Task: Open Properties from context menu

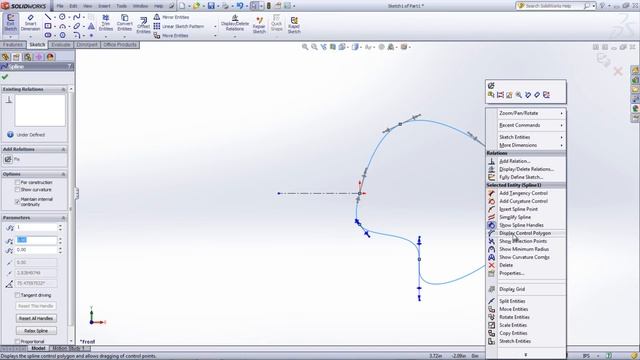Action: (511, 273)
